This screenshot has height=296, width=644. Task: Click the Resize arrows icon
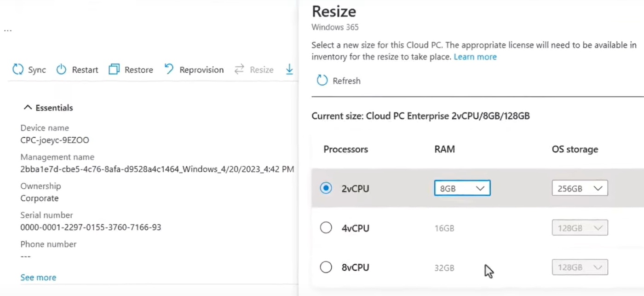pyautogui.click(x=239, y=70)
